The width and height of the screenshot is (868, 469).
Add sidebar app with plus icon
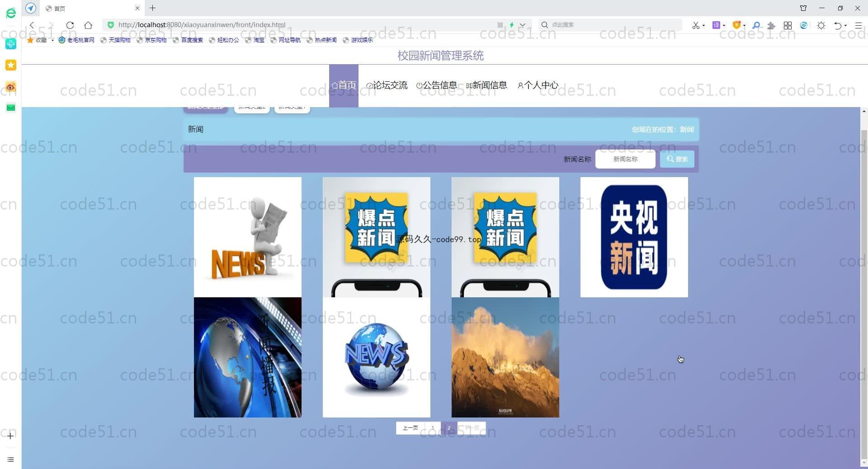point(10,436)
